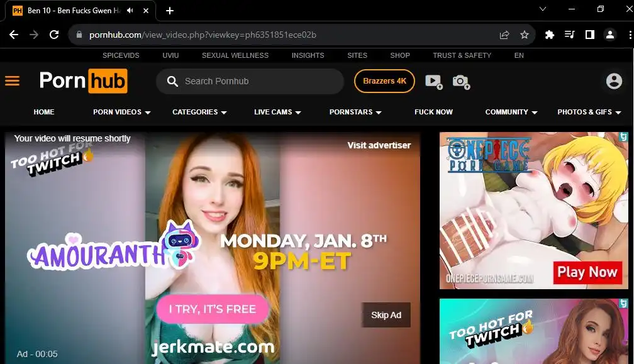Open the SPICEVIDS link
The image size is (634, 364).
pyautogui.click(x=121, y=55)
